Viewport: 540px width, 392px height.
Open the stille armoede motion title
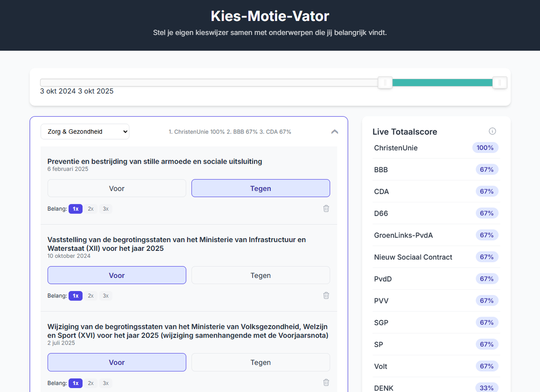point(154,161)
